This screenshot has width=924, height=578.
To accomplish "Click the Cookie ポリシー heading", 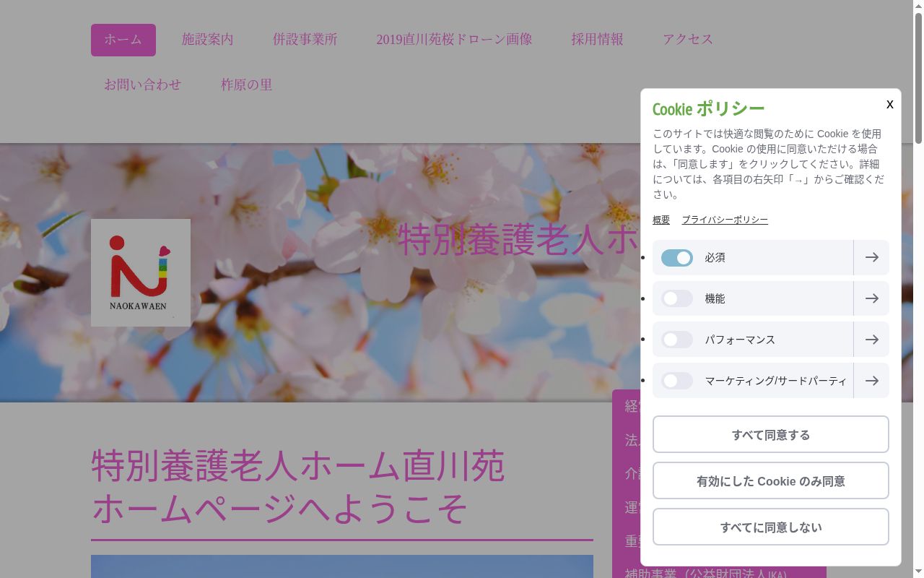I will coord(708,108).
